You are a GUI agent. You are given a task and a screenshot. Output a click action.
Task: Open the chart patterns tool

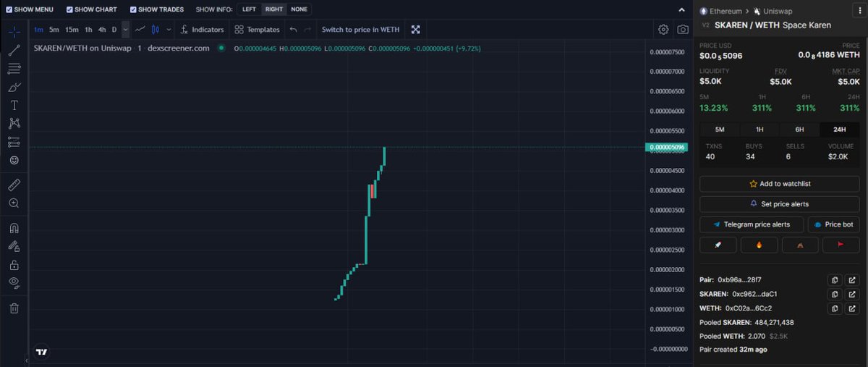pos(14,124)
